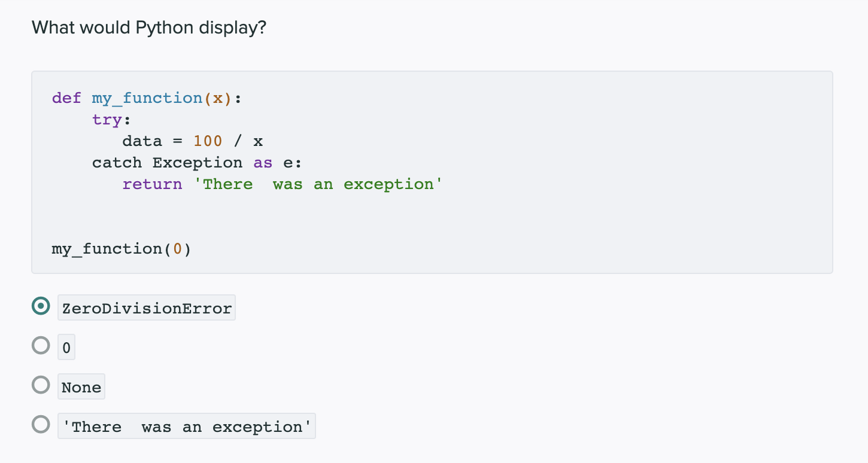Click the 0 answer label
Viewport: 868px width, 463px height.
point(66,346)
